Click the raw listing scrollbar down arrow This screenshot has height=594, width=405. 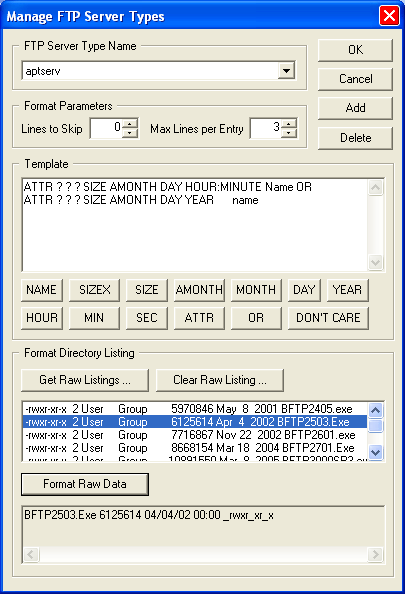[x=375, y=452]
